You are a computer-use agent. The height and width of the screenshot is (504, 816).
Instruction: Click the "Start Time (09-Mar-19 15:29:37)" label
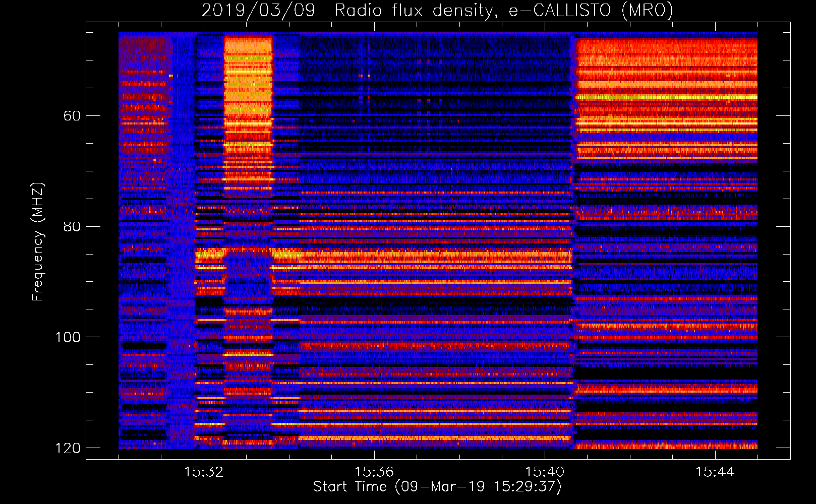[437, 487]
